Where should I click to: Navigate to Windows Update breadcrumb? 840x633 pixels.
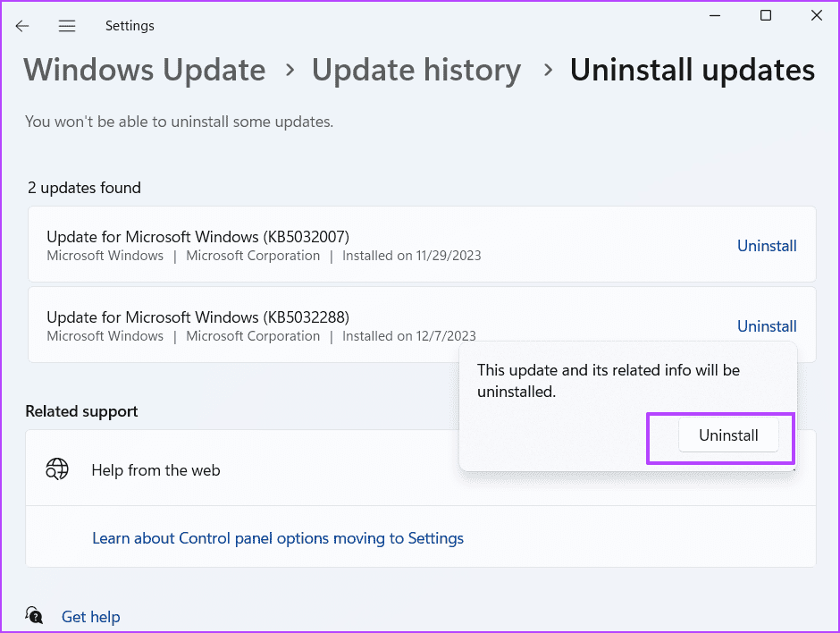(145, 70)
